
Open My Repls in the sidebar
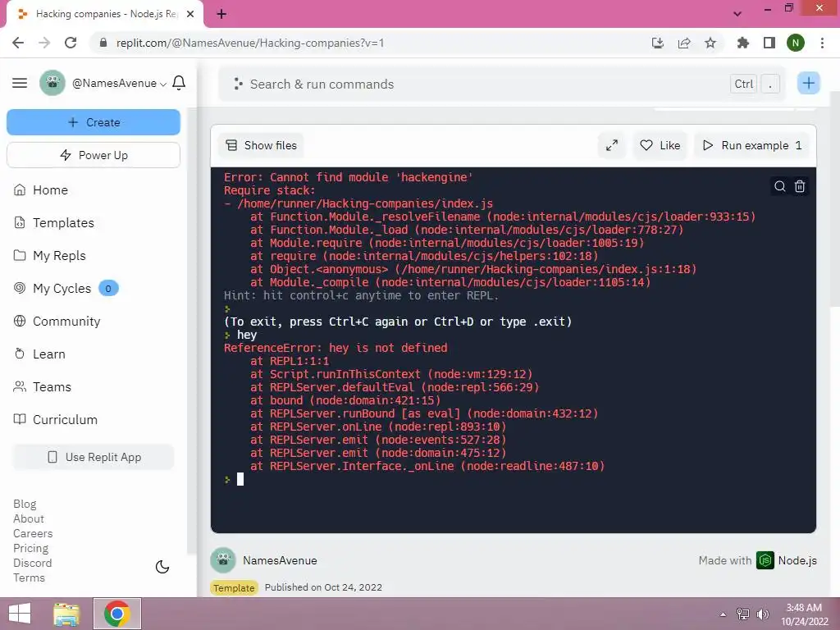[x=49, y=256]
